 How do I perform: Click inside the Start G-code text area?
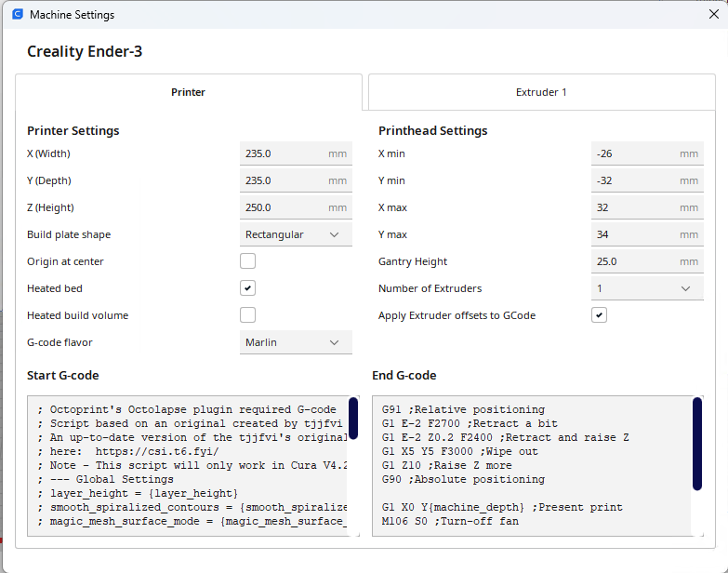pyautogui.click(x=186, y=465)
